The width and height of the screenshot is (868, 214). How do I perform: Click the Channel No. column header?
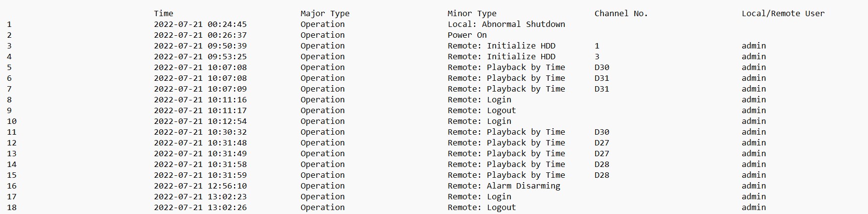(x=621, y=14)
